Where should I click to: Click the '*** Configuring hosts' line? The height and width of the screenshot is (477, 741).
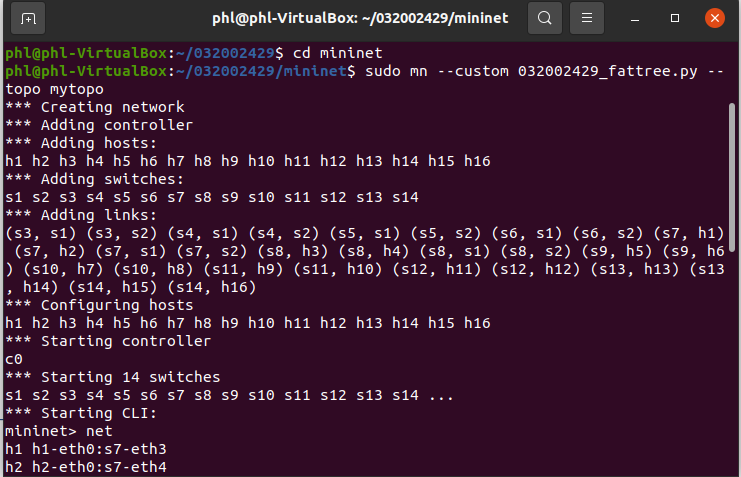(99, 305)
